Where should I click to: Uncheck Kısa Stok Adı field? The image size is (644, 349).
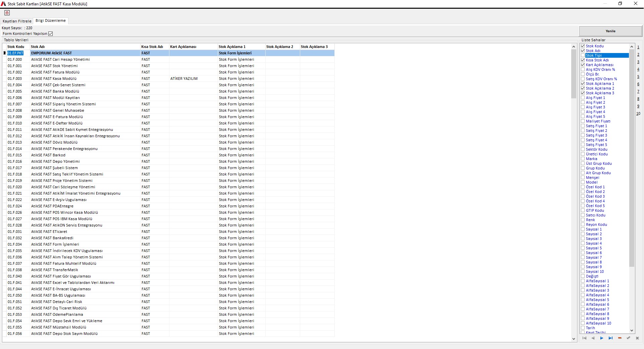tap(583, 60)
